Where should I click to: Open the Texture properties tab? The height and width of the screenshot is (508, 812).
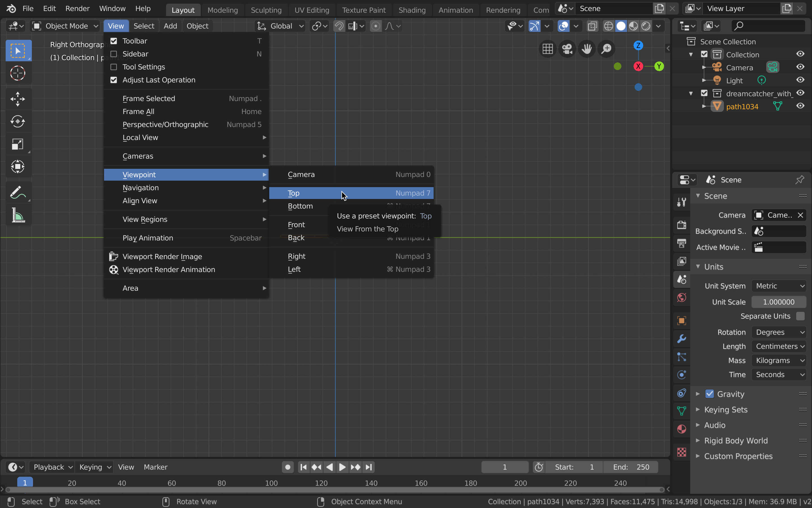click(681, 452)
